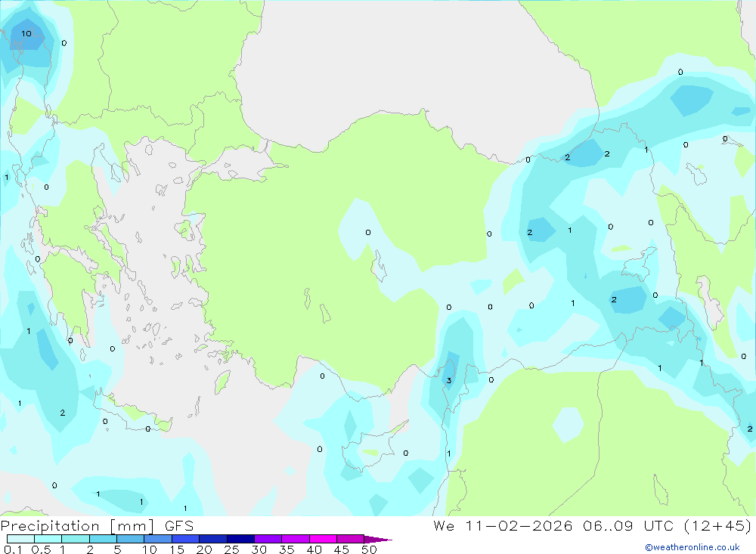Click the 45–50 mm legend swatch
Screen dimensions: 756x554
pos(350,539)
